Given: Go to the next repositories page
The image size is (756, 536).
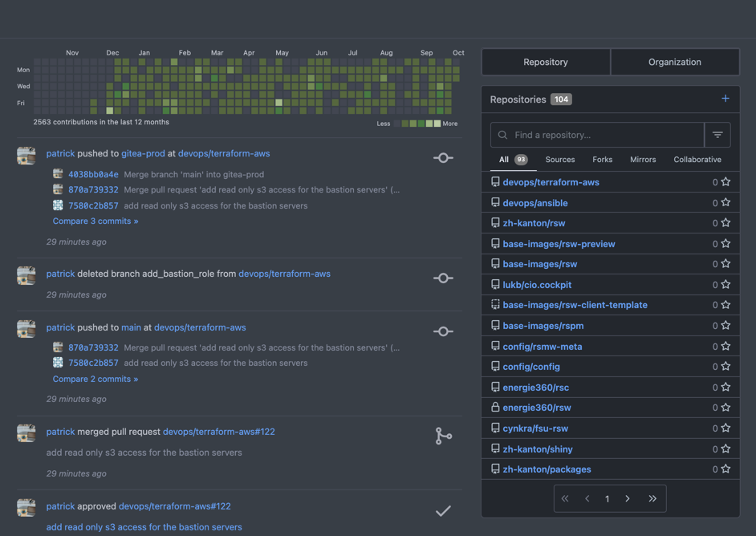Looking at the screenshot, I should 628,499.
